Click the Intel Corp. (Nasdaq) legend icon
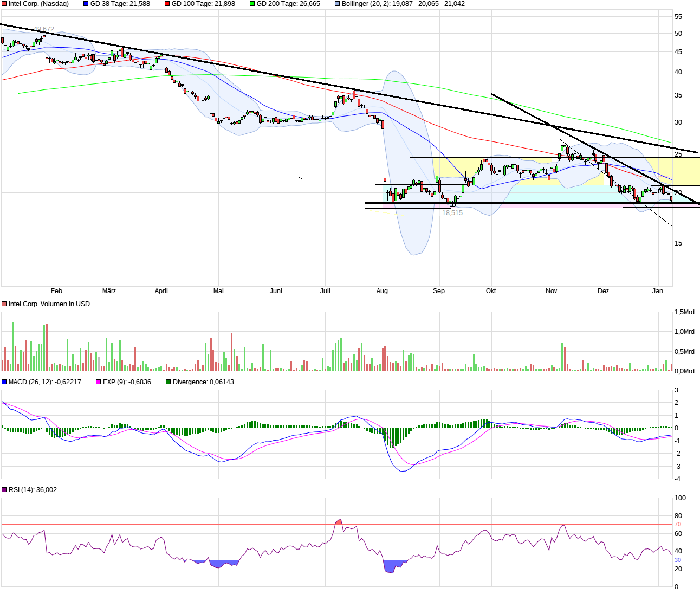 coord(4,4)
